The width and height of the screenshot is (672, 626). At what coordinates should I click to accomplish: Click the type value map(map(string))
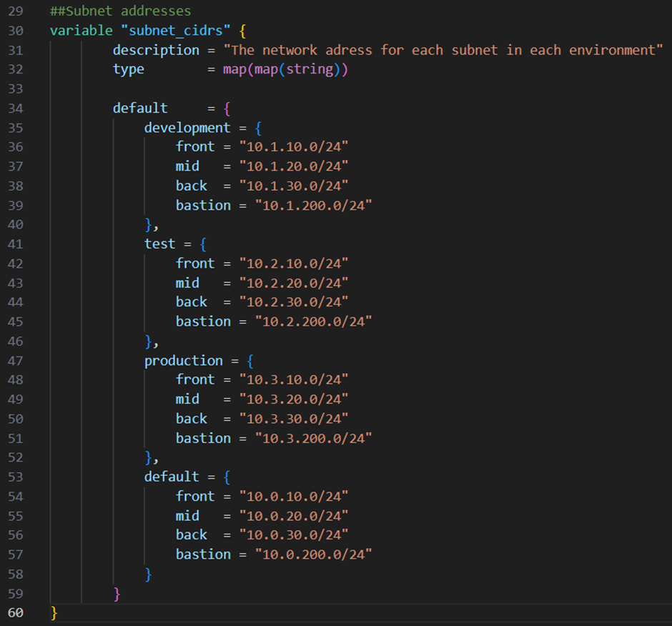285,69
